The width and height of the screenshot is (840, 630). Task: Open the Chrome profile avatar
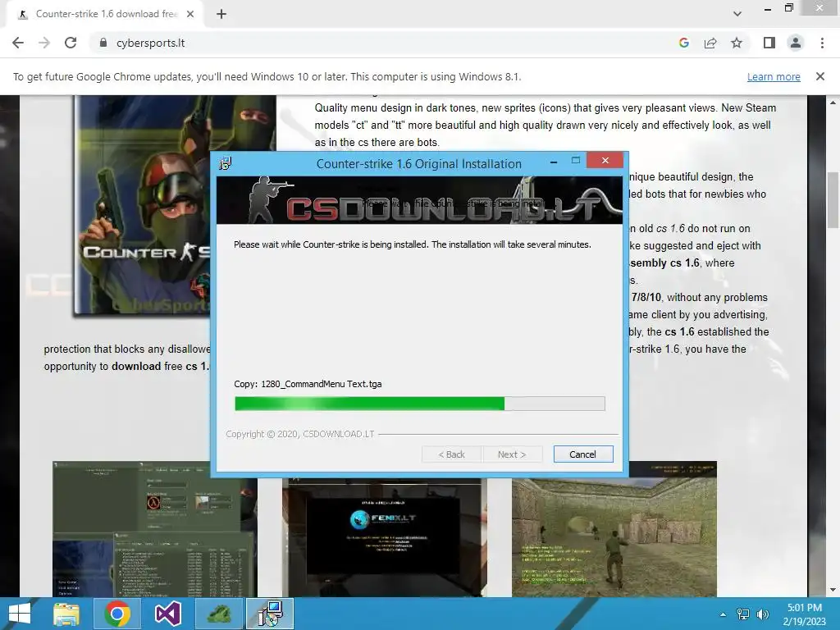click(796, 43)
